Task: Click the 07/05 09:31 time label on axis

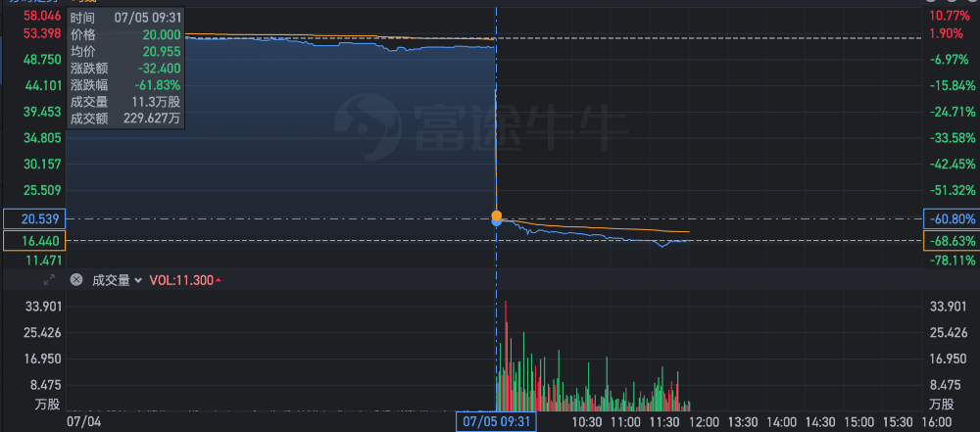Action: pos(497,421)
